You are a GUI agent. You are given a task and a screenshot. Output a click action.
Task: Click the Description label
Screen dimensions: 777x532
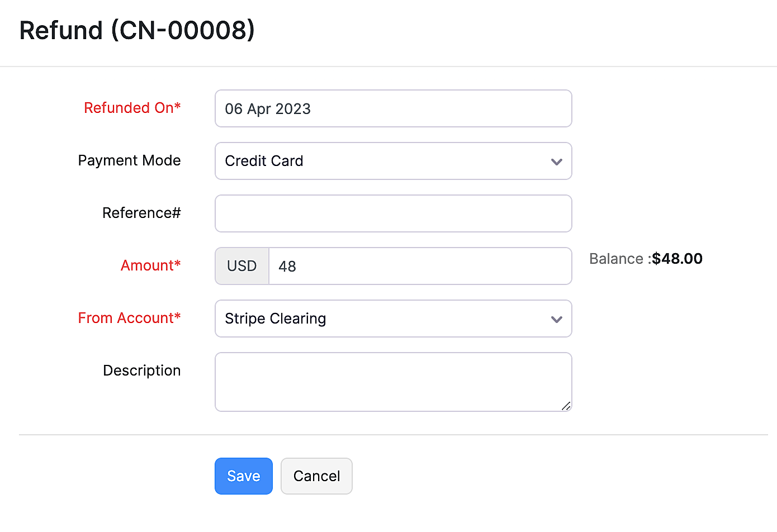click(x=141, y=370)
